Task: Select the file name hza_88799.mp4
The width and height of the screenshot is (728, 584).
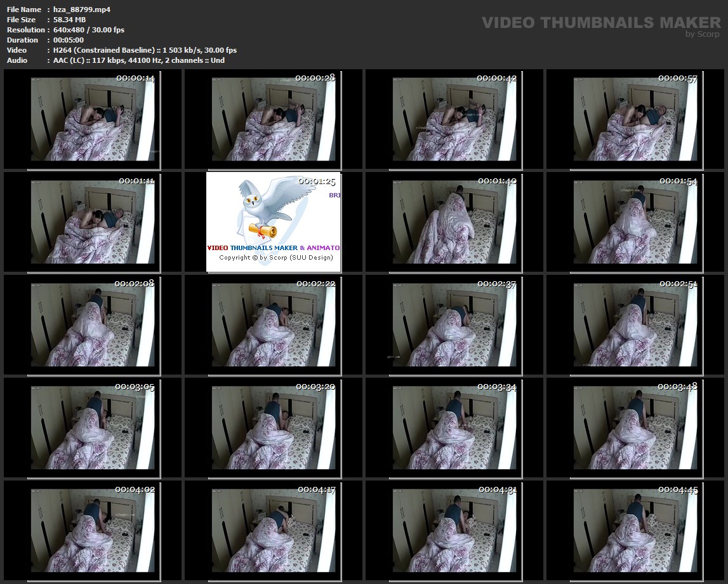Action: point(82,10)
